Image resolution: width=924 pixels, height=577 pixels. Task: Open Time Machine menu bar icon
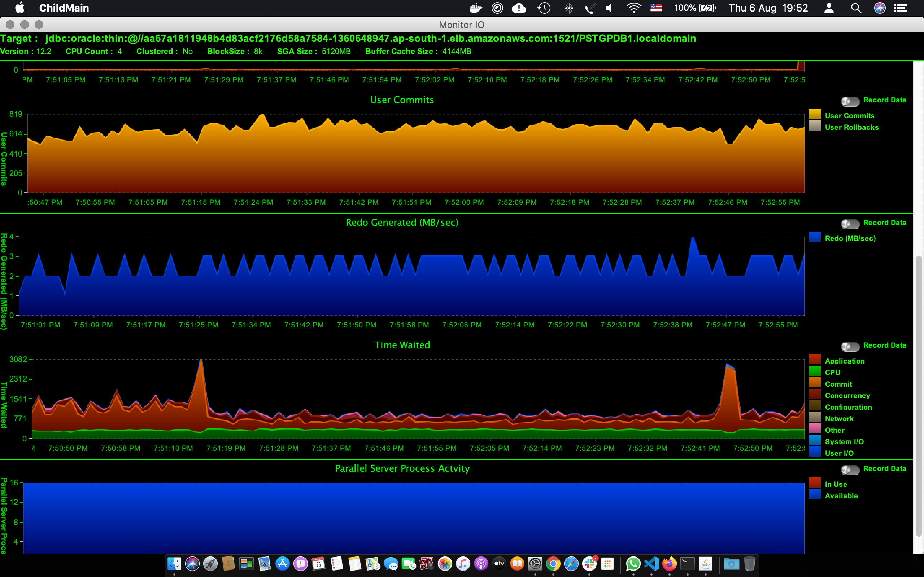pyautogui.click(x=544, y=8)
